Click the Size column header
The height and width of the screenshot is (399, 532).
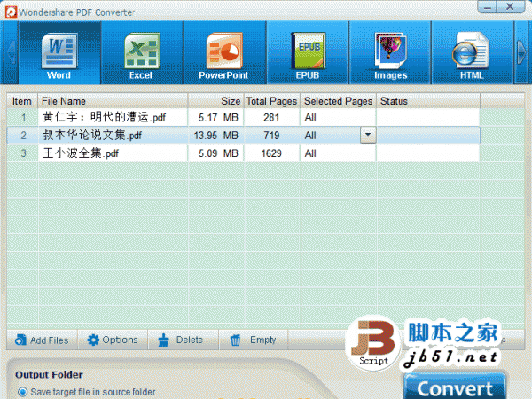coord(216,101)
